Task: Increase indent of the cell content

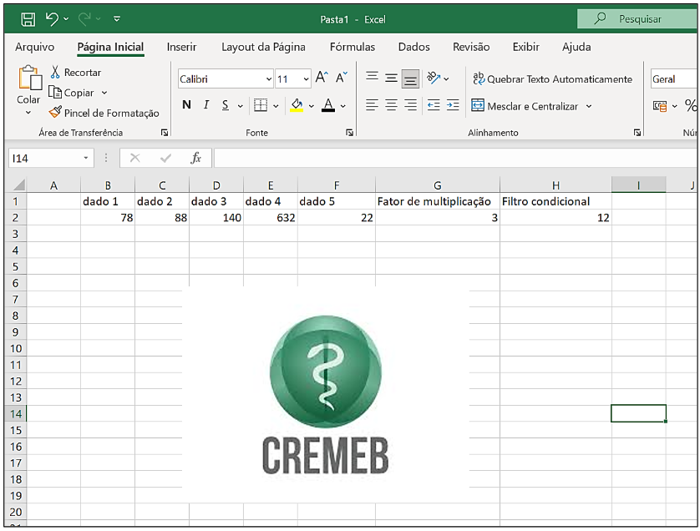Action: [452, 105]
